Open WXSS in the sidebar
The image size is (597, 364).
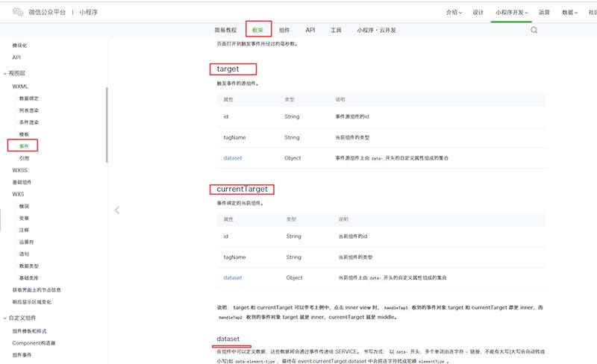(19, 170)
